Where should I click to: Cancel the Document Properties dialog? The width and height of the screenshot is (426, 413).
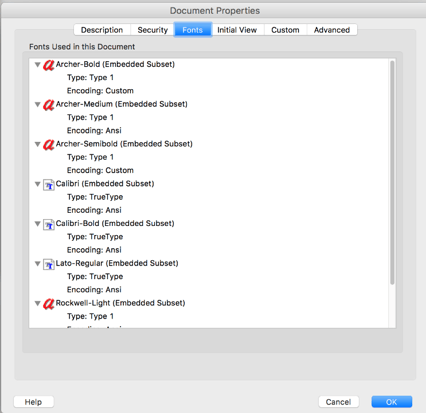tap(338, 402)
